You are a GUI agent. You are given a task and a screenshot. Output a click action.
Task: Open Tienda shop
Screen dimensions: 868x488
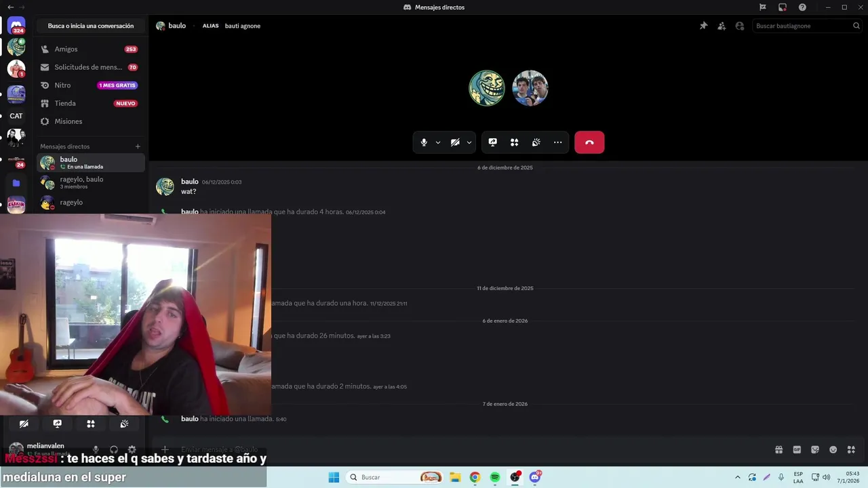[90, 103]
